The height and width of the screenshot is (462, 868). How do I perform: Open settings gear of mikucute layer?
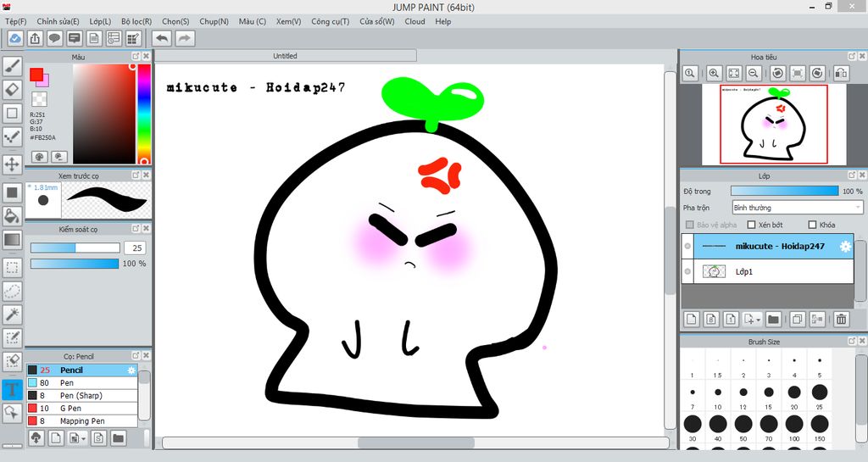point(845,247)
